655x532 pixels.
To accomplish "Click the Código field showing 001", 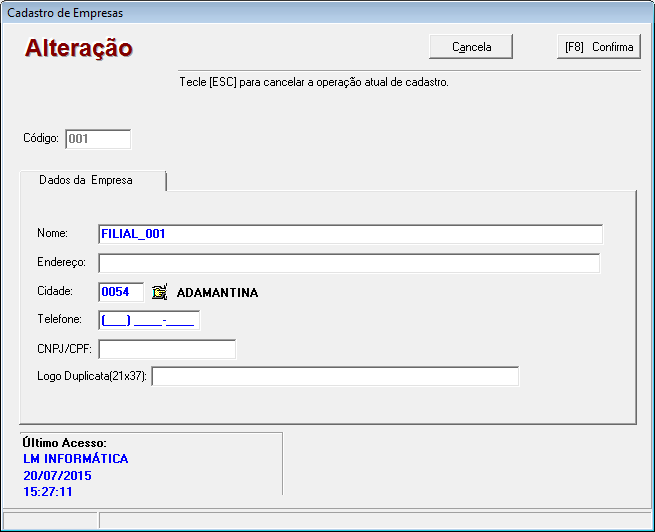I will [x=97, y=139].
